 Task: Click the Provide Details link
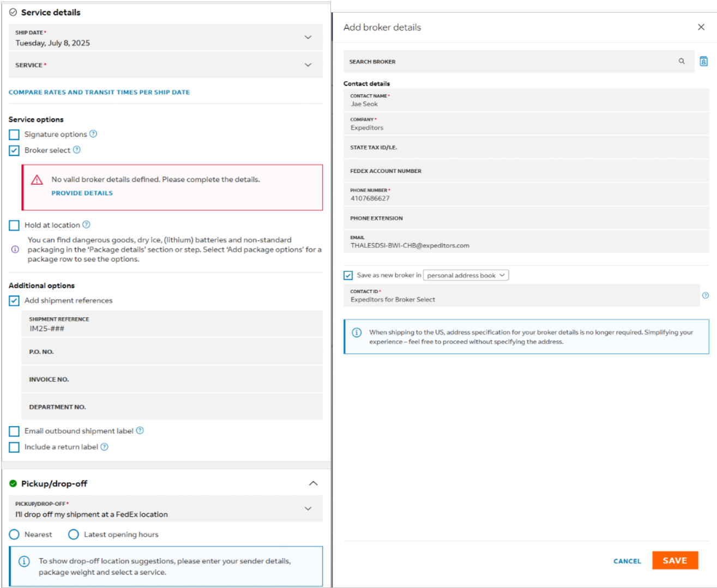coord(82,193)
